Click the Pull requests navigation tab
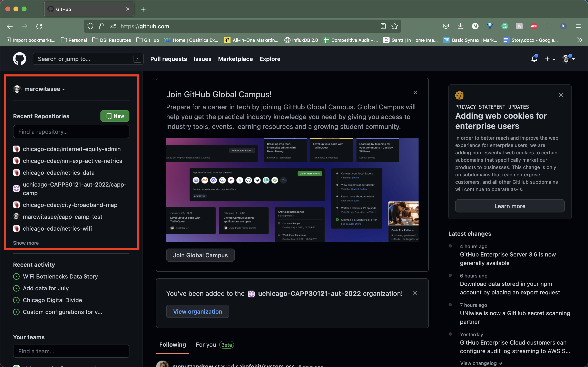Viewport: 588px width, 367px height. click(x=169, y=59)
